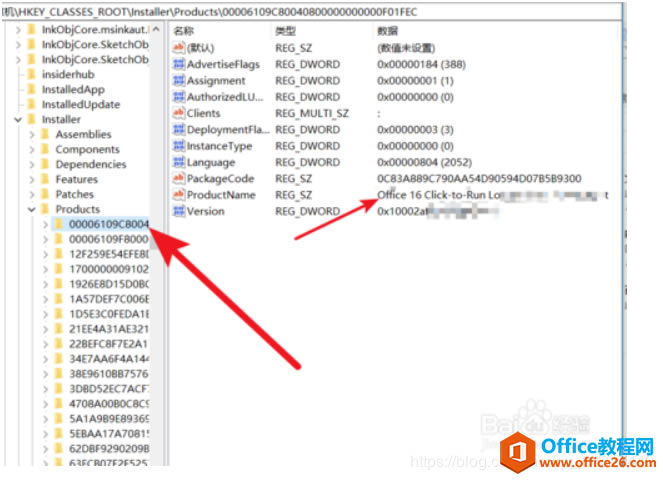Expand the InkObjCore.msinkaut node

pos(18,30)
